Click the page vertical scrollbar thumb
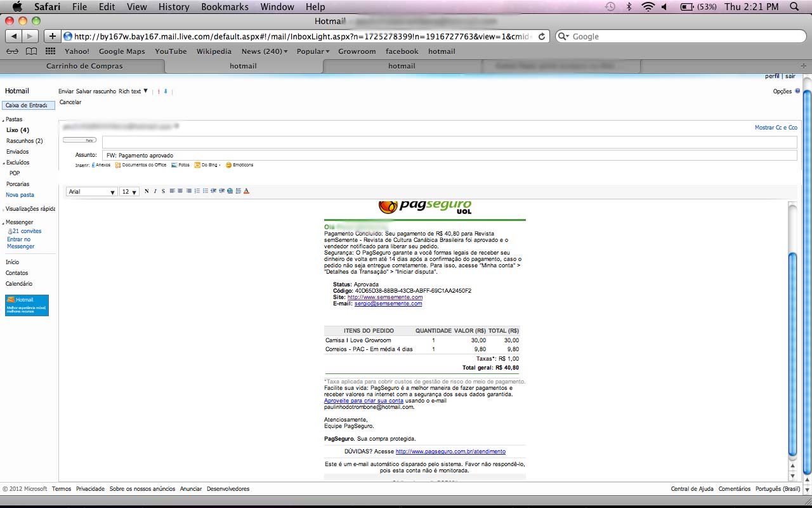Screen dimensions: 812x508 pos(807,283)
